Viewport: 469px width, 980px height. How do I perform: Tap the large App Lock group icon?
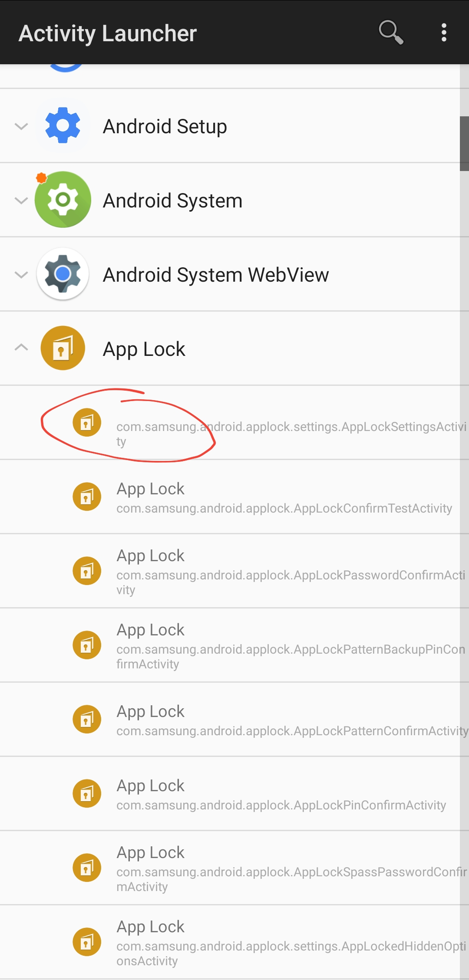(63, 348)
